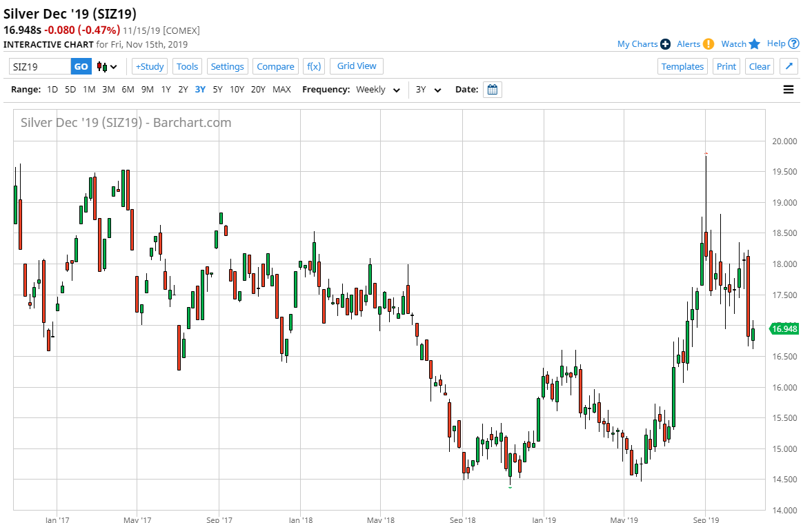This screenshot has width=812, height=523.
Task: Click the -0.080 (-0.47%) change value
Action: tap(82, 30)
